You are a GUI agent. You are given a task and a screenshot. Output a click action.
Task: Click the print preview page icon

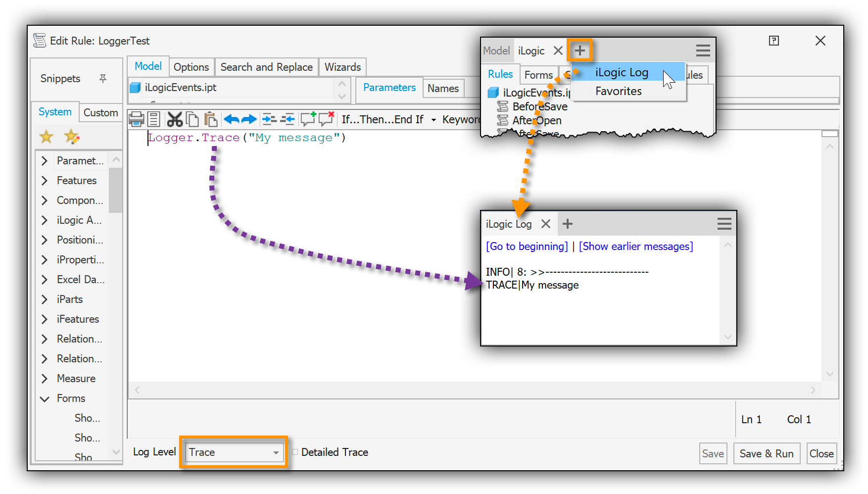pyautogui.click(x=154, y=119)
